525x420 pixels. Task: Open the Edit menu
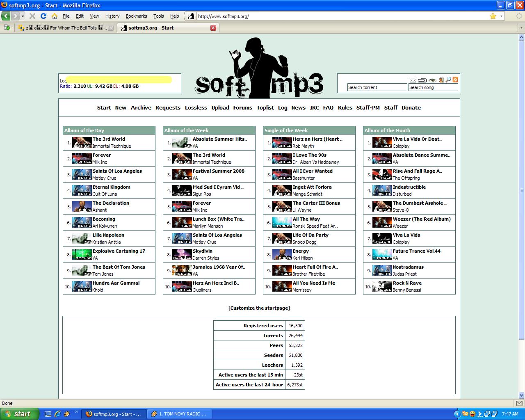(80, 16)
